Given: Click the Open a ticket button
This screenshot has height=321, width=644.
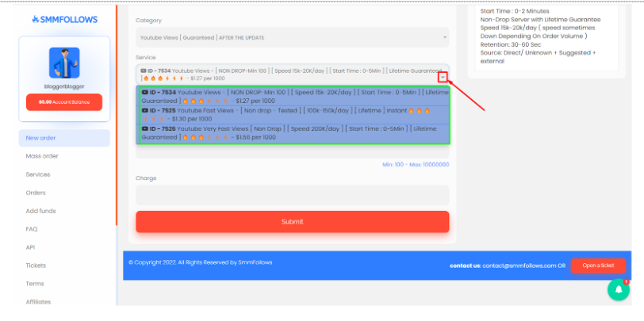Looking at the screenshot, I should tap(599, 266).
